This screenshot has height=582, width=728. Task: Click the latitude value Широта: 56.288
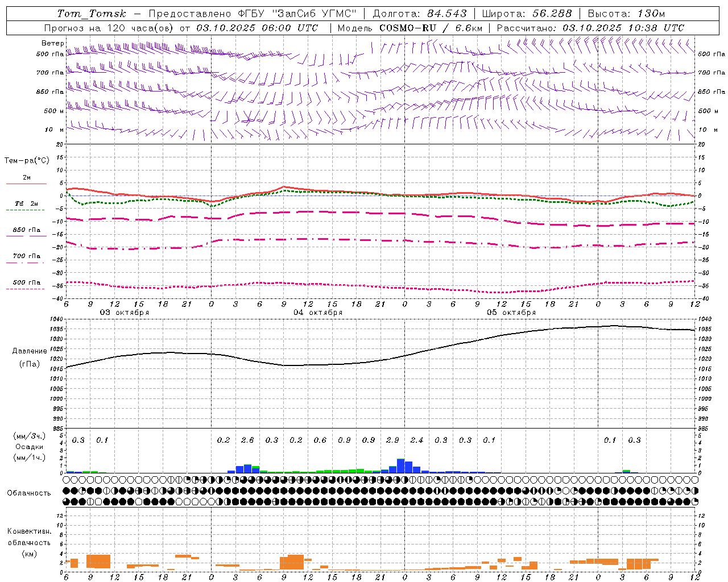(527, 14)
